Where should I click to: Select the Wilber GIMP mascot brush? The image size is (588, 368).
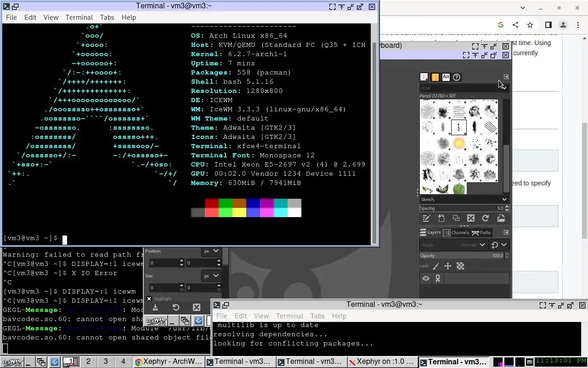pos(443,189)
